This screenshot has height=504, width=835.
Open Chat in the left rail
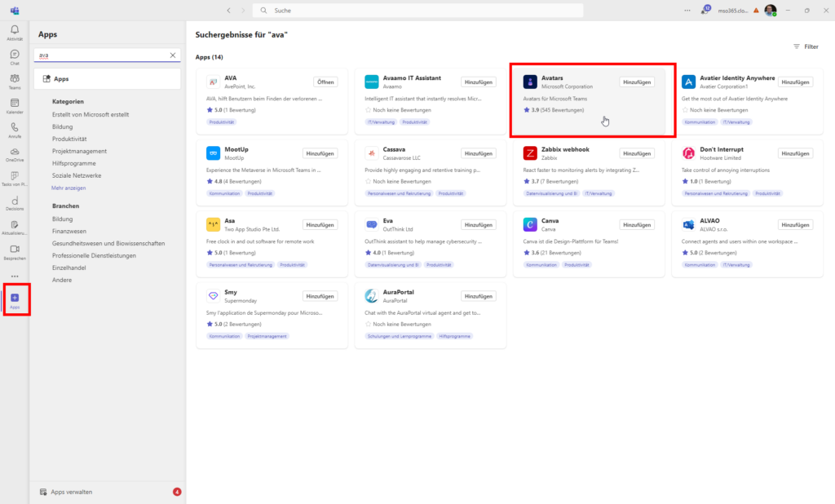click(15, 56)
